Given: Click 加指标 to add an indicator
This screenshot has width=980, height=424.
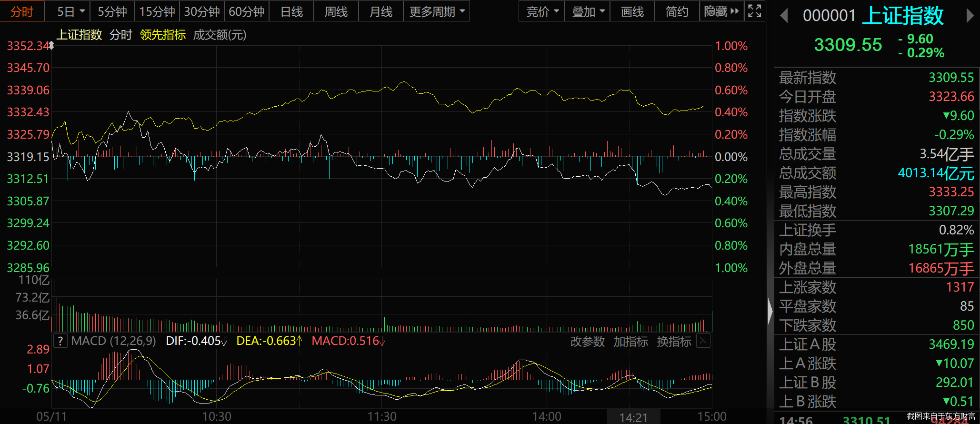Looking at the screenshot, I should 630,342.
